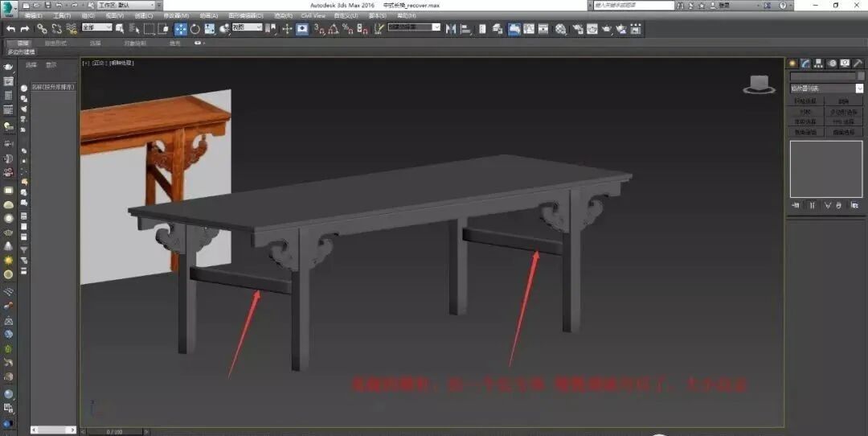Click the reference table image thumbnail
This screenshot has width=868, height=436.
click(x=156, y=187)
